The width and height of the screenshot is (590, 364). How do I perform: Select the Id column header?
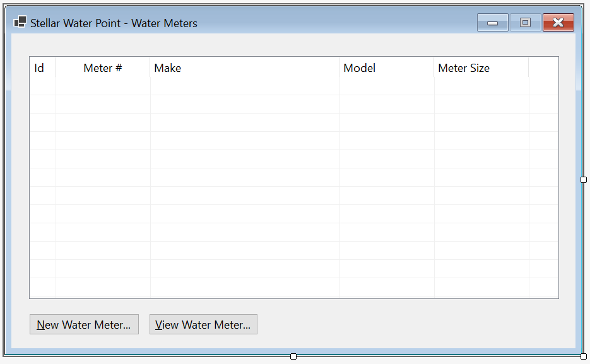[x=42, y=68]
